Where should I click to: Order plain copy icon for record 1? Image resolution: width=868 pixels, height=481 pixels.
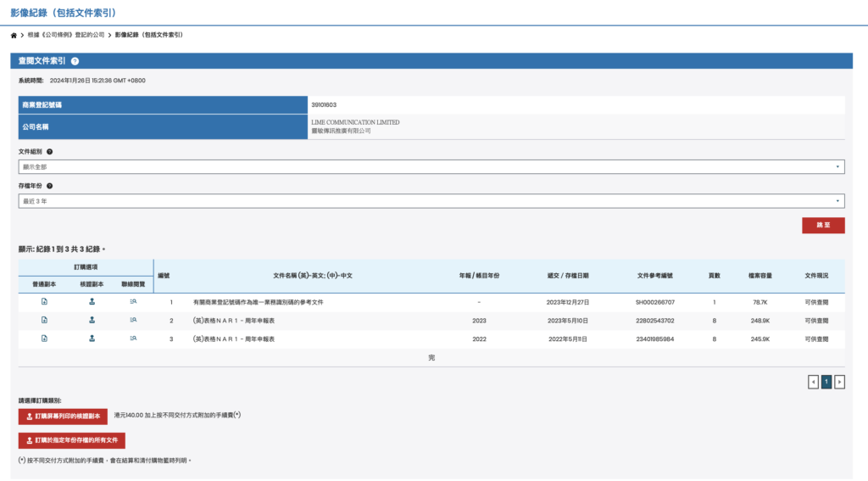click(44, 302)
